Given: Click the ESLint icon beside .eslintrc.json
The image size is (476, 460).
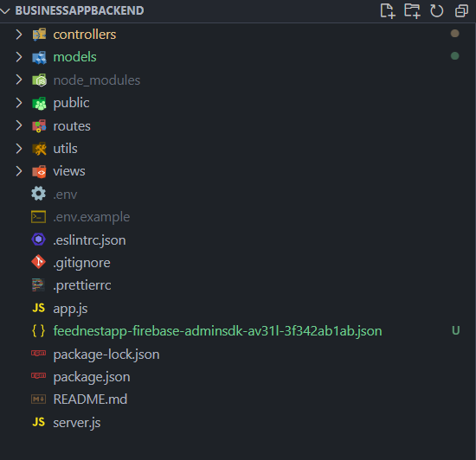Looking at the screenshot, I should 39,240.
